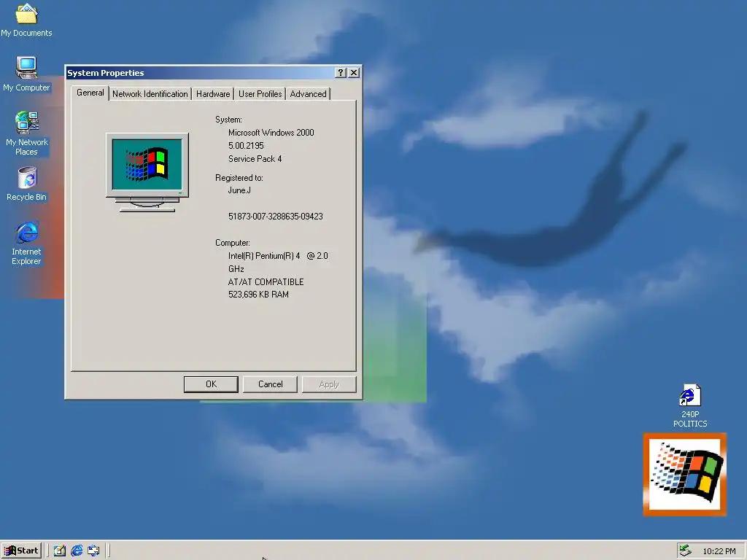This screenshot has width=747, height=560.
Task: Click the System: label
Action: pyautogui.click(x=228, y=120)
